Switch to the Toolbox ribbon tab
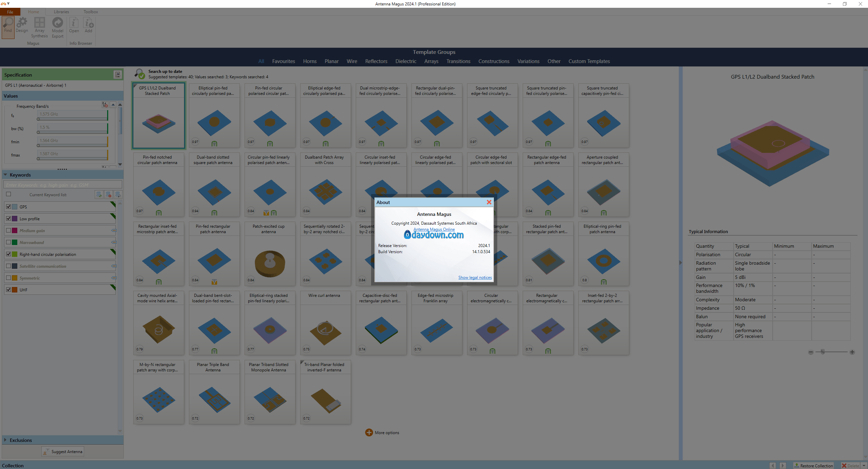Image resolution: width=868 pixels, height=469 pixels. (x=91, y=12)
